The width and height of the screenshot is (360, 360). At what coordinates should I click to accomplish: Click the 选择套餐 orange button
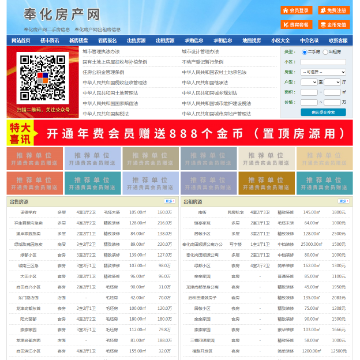[296, 25]
